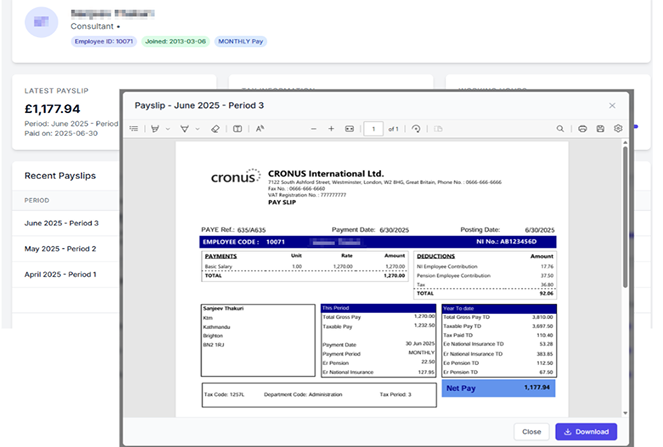663x447 pixels.
Task: Select the draw pen tool in PDF toolbar
Action: tap(184, 129)
